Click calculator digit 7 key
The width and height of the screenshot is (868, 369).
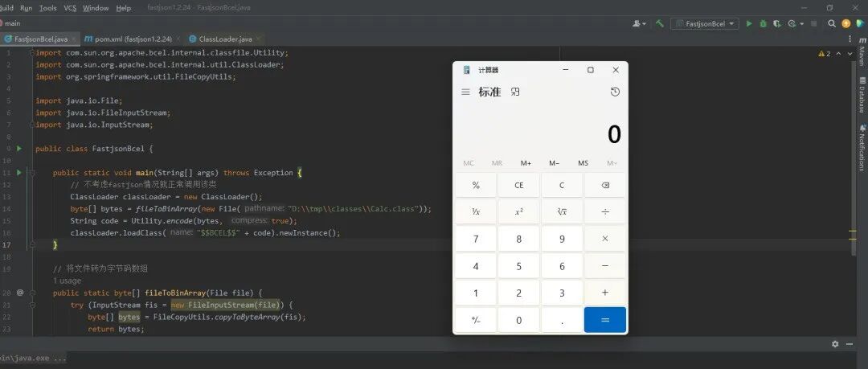(476, 238)
